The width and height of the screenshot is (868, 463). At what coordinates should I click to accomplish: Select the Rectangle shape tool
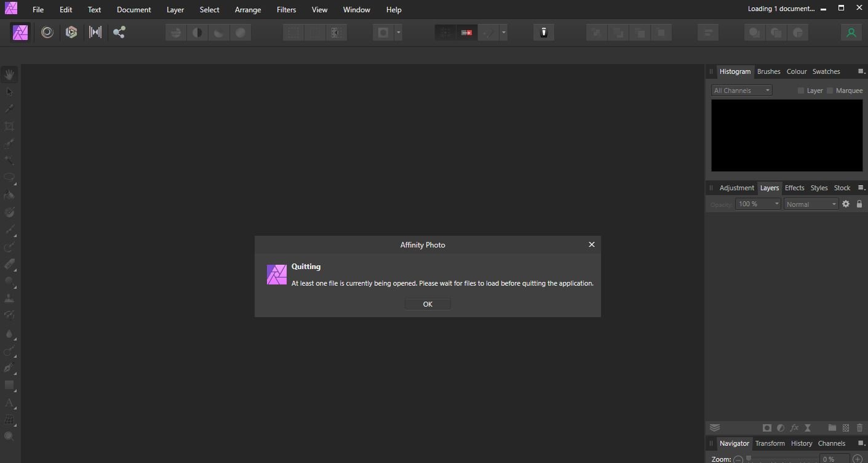[x=9, y=385]
